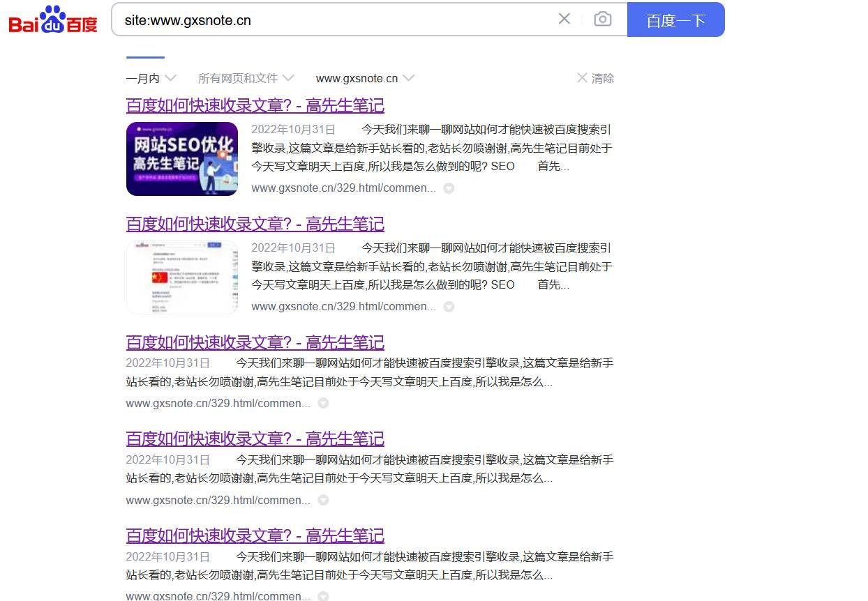868x601 pixels.
Task: Open the fifth result titled 百度如何快速收录文章
Action: click(x=255, y=535)
